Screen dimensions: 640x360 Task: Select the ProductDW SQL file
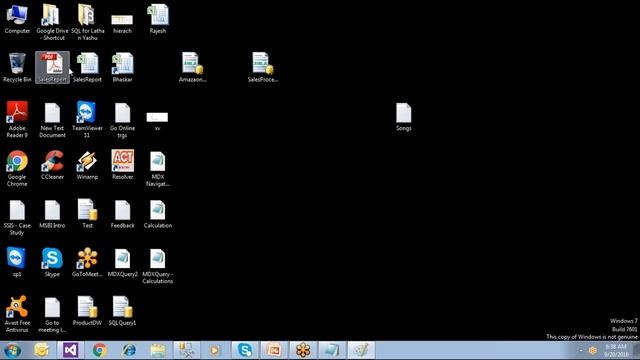coord(87,311)
